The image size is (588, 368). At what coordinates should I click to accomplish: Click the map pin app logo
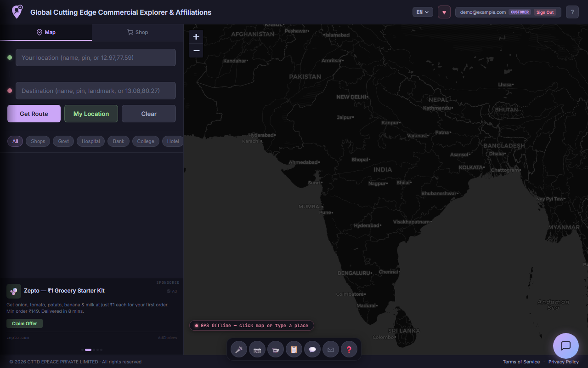(17, 11)
